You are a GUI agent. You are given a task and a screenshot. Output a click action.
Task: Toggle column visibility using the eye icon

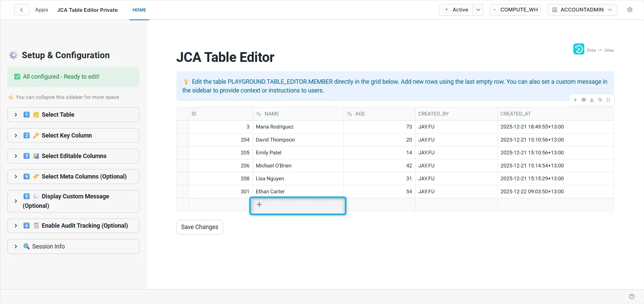583,100
